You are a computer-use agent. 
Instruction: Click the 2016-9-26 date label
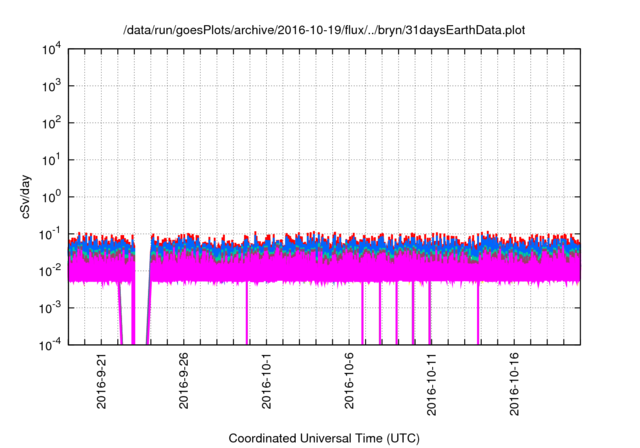tap(183, 381)
